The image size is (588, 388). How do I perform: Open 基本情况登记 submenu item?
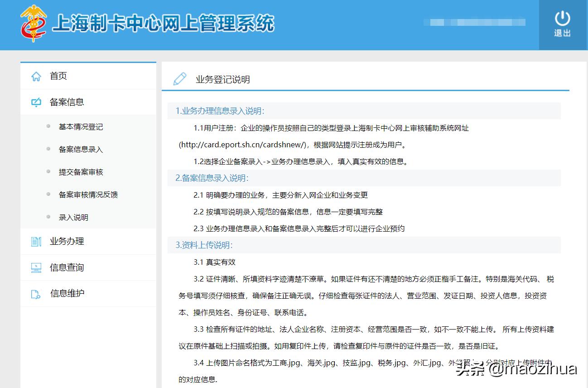[81, 127]
